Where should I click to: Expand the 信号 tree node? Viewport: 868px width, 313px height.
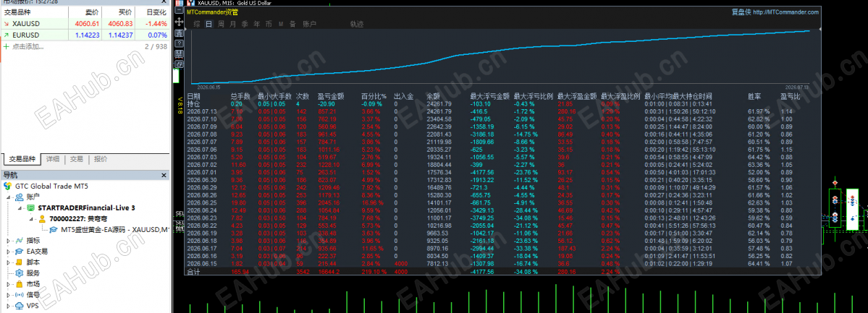[8, 295]
